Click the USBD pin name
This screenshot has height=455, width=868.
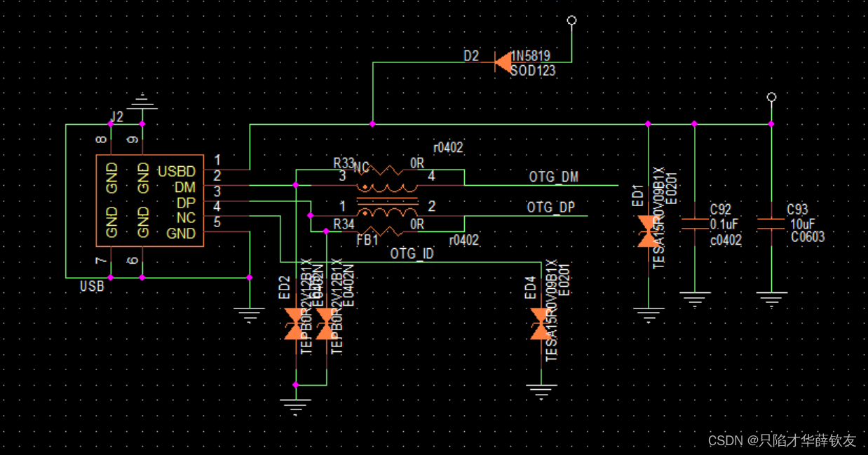[x=176, y=171]
